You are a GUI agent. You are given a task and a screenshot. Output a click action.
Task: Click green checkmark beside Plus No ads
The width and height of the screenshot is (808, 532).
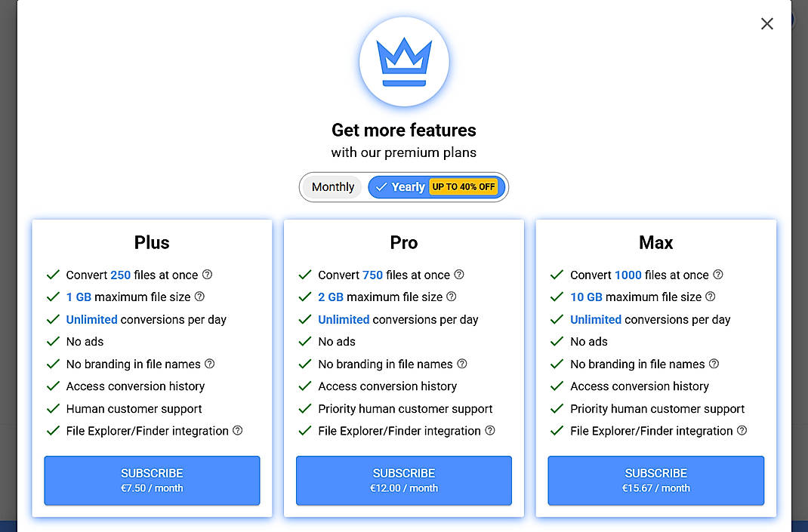pos(53,341)
